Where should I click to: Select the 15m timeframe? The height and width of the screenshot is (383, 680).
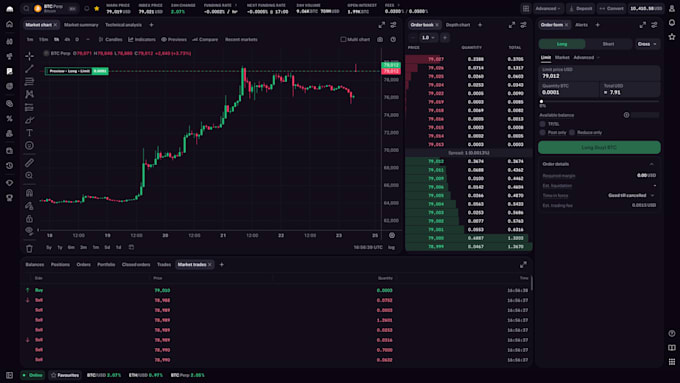[43, 39]
